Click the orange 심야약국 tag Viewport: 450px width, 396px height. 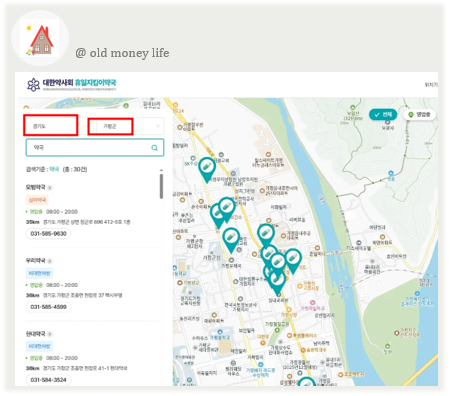click(x=37, y=200)
